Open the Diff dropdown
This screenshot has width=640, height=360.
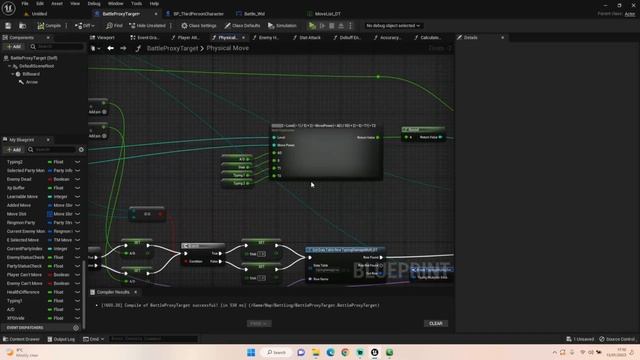coord(84,26)
